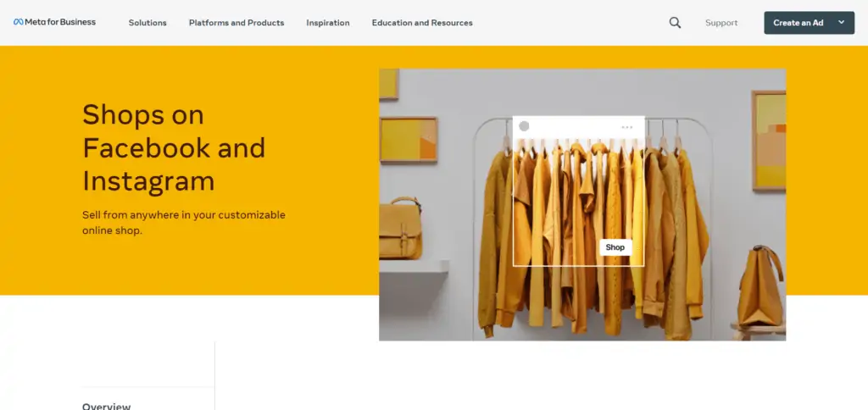868x410 pixels.
Task: Click the gray profile circle in post overlay
Action: (x=524, y=126)
